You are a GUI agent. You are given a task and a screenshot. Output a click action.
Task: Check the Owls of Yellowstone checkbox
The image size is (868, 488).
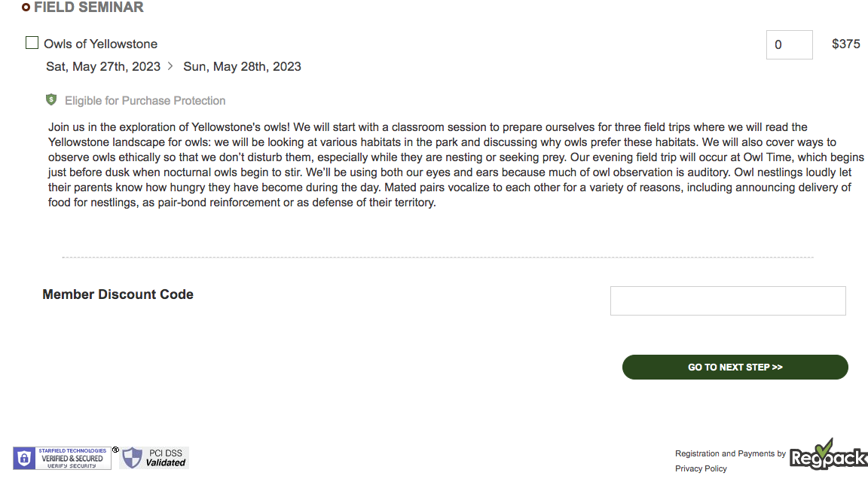tap(32, 43)
